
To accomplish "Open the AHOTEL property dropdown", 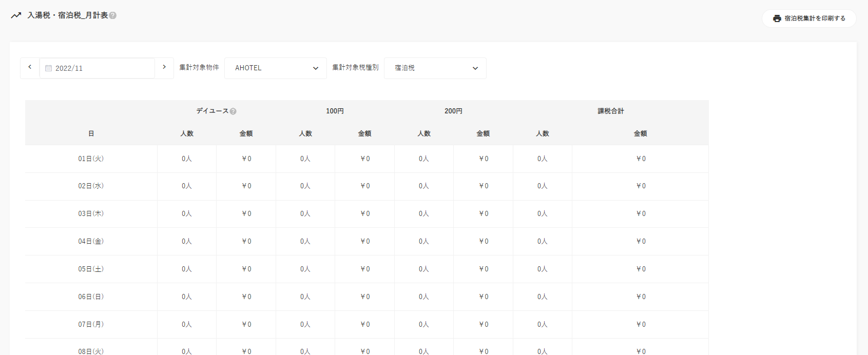I will (276, 68).
